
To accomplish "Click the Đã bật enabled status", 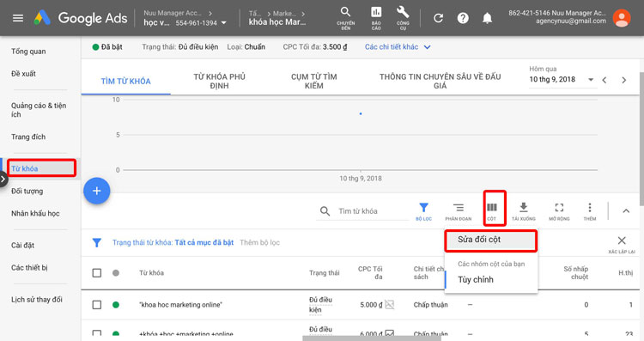I will [107, 47].
